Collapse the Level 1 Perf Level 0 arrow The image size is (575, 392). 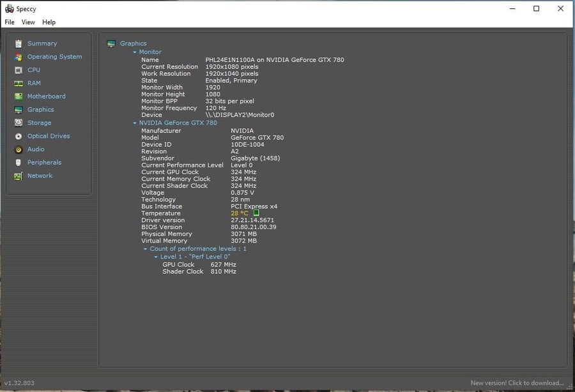[156, 257]
